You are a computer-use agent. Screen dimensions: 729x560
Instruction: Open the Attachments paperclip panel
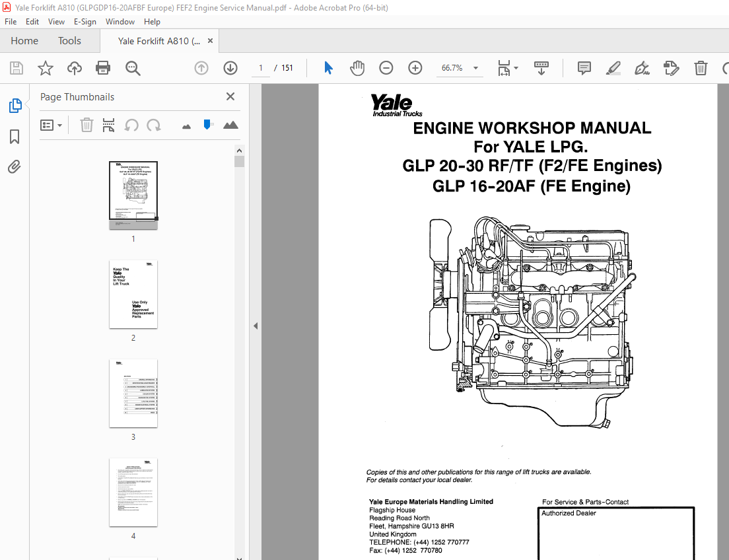15,166
